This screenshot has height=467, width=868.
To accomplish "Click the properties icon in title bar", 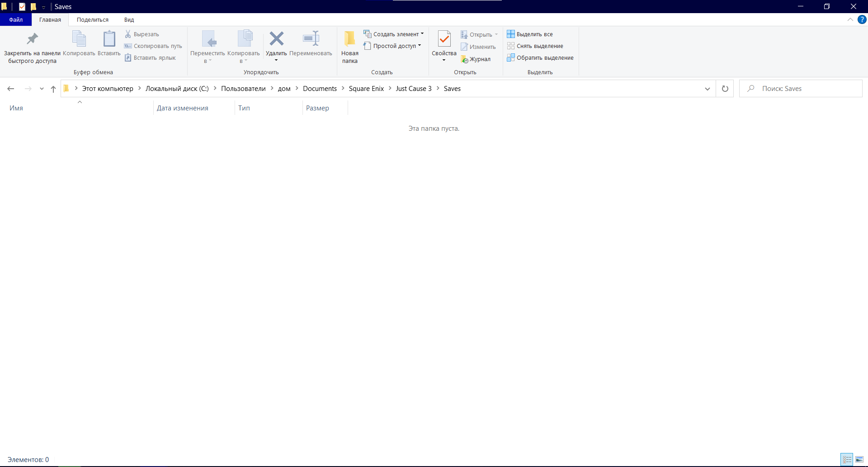I will (x=22, y=7).
